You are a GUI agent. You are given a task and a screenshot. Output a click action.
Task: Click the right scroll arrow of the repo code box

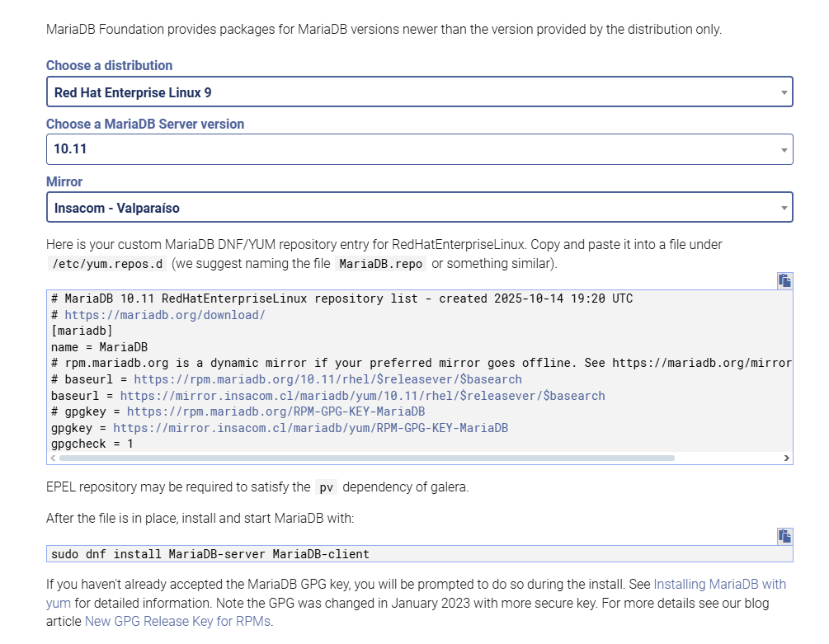[x=786, y=458]
